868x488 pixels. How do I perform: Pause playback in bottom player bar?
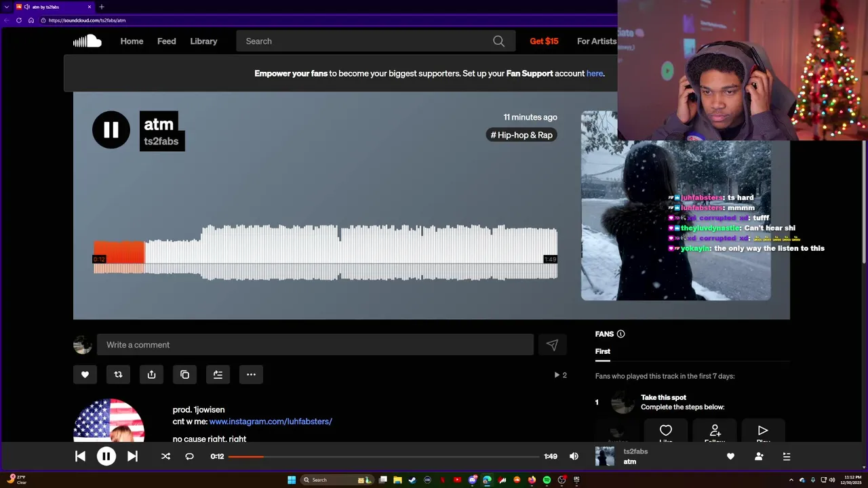[106, 456]
